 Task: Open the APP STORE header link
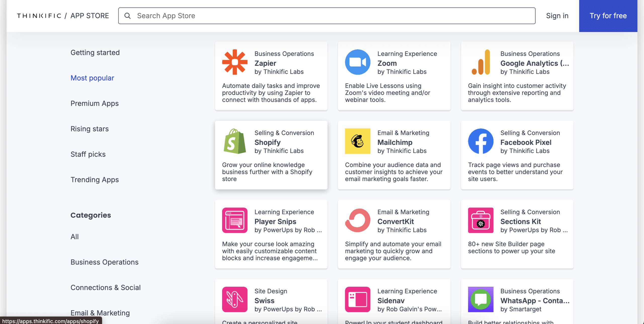90,16
